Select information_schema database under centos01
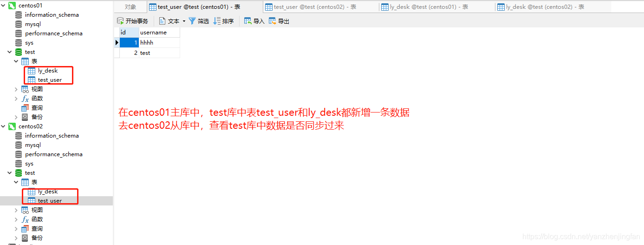 coord(52,15)
